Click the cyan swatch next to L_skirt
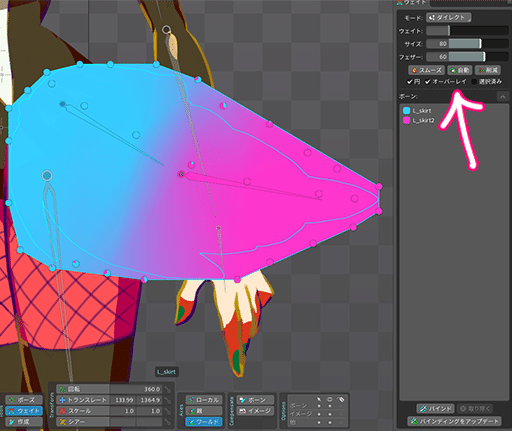Image resolution: width=512 pixels, height=432 pixels. pos(406,111)
